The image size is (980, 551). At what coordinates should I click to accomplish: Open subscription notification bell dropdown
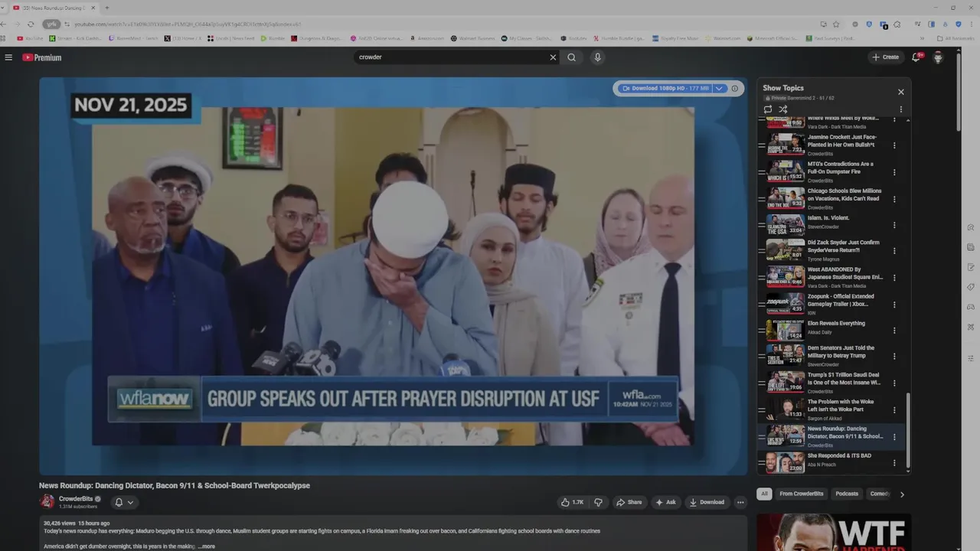[x=124, y=503]
